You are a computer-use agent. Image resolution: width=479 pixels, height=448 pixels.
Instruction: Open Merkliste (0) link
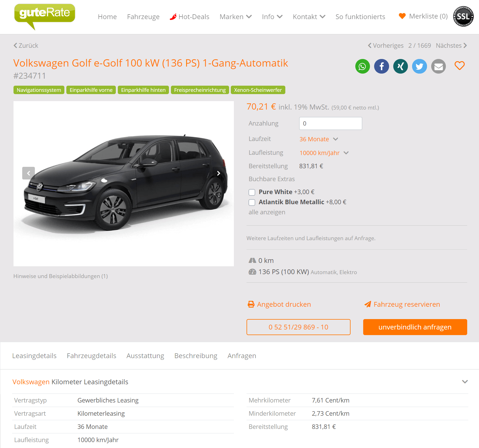428,16
